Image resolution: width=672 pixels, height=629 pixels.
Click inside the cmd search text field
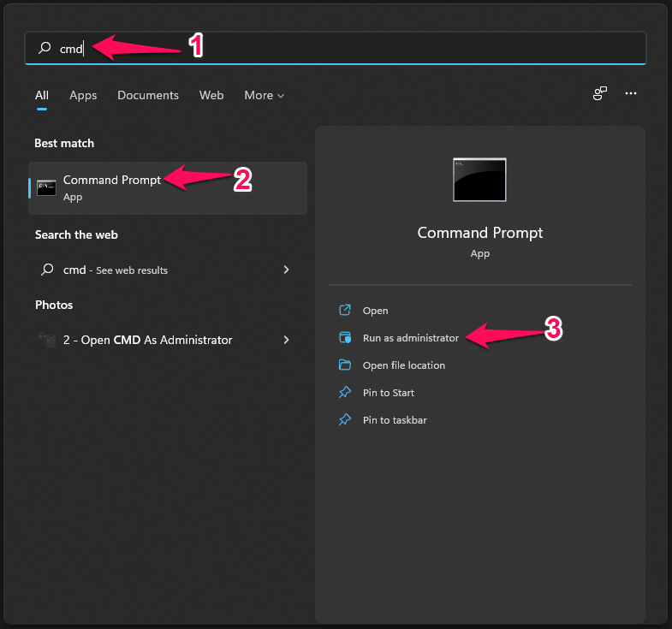point(342,49)
